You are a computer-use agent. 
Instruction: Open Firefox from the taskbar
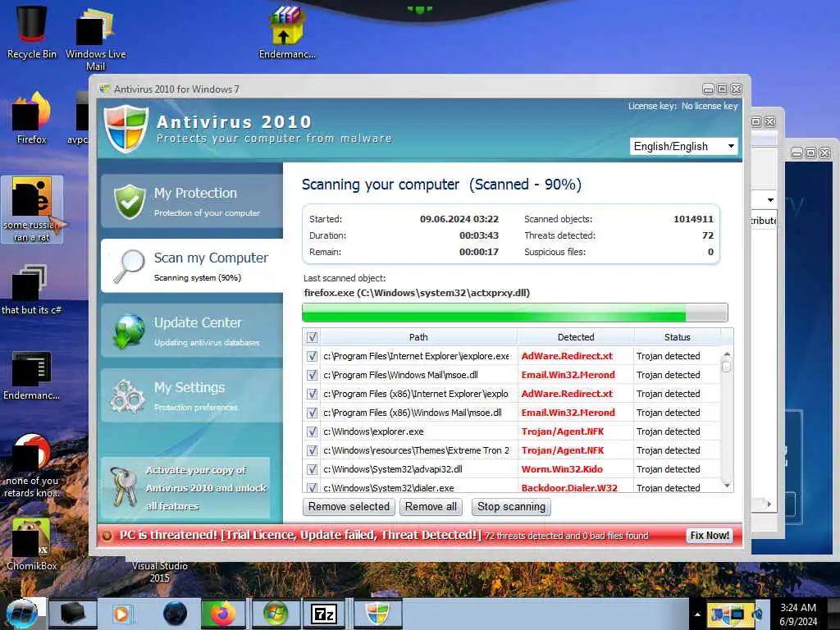click(222, 614)
